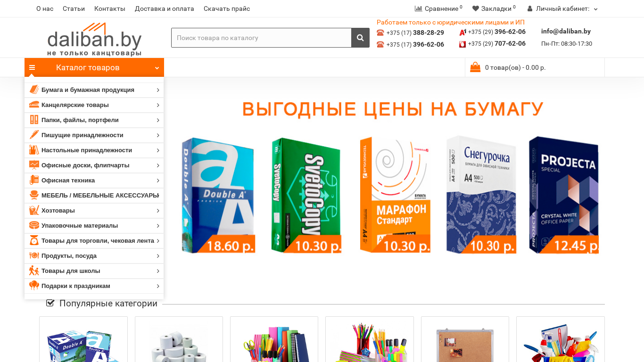Expand the Папки, файлы, портфели arrow

click(158, 120)
